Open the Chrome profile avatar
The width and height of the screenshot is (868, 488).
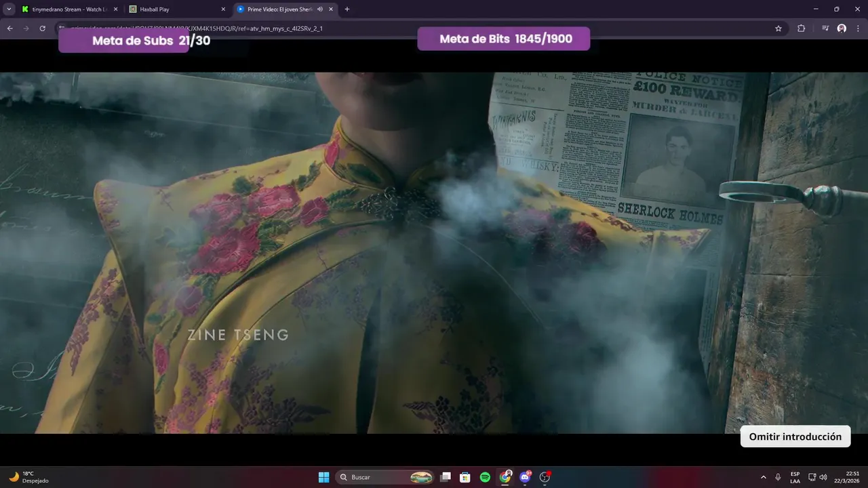click(x=842, y=28)
